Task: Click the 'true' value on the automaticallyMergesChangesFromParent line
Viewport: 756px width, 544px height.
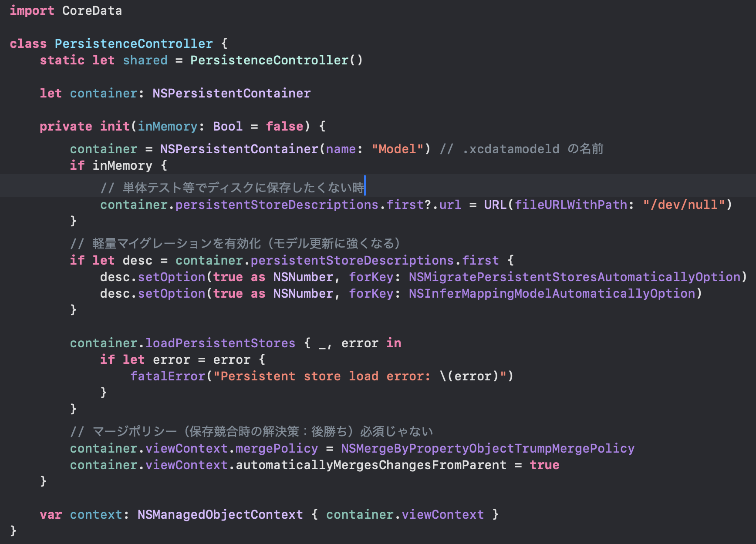Action: click(544, 465)
